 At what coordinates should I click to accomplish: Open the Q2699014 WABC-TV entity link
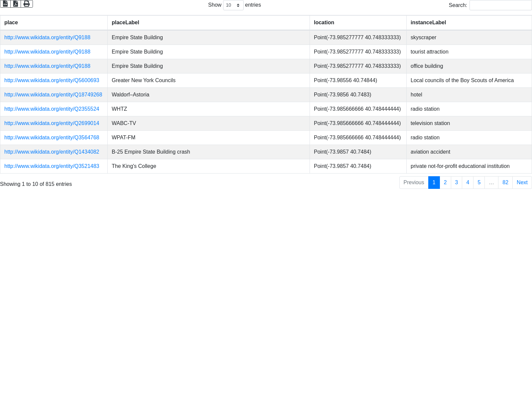[x=52, y=123]
